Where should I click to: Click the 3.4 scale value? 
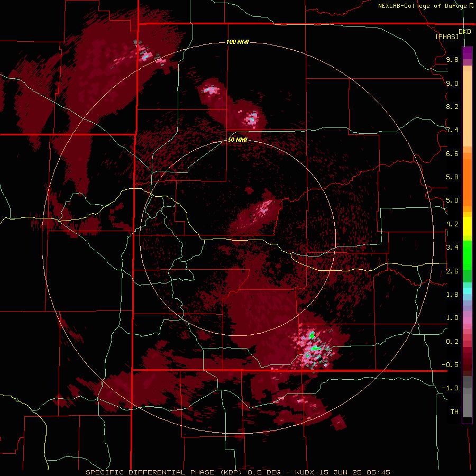click(452, 248)
